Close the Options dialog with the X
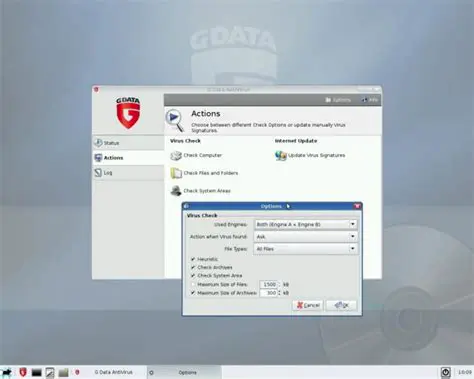This screenshot has height=379, width=474. click(357, 206)
